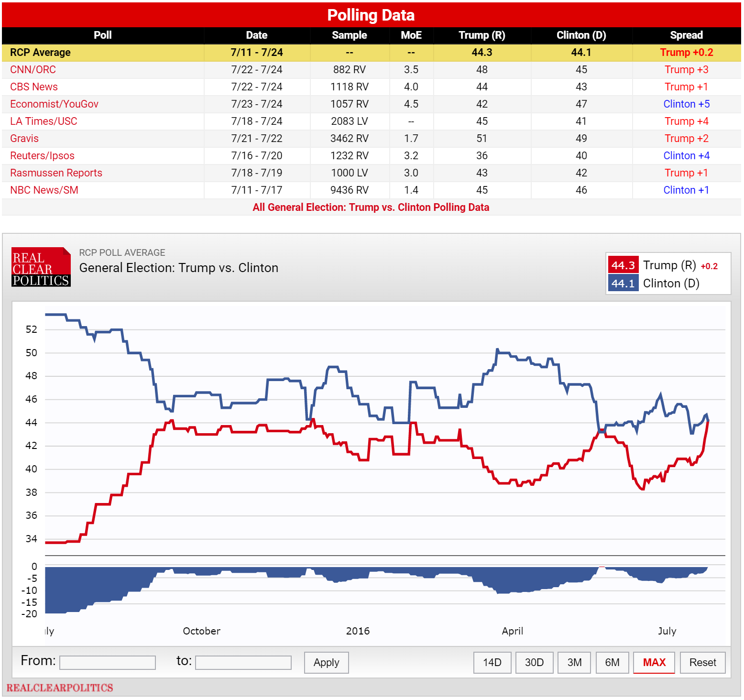Screen dimensions: 744x700
Task: Click the blue Clinton 44.1 legend swatch
Action: pyautogui.click(x=624, y=284)
